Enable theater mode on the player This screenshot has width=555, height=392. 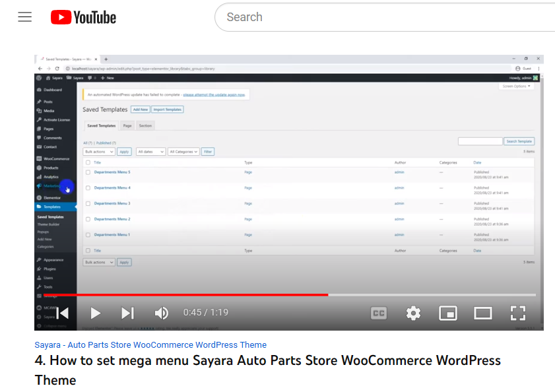click(483, 313)
